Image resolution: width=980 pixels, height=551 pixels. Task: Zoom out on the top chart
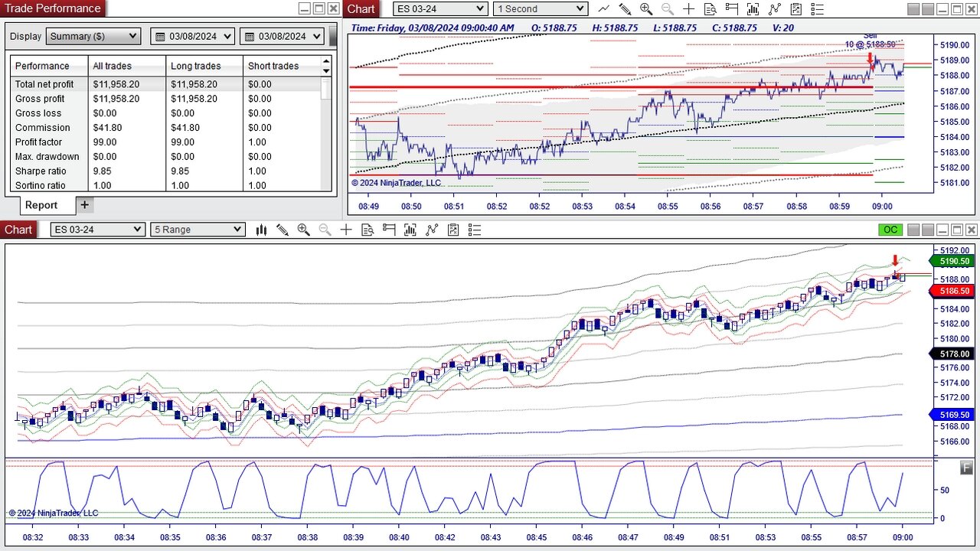pyautogui.click(x=668, y=9)
